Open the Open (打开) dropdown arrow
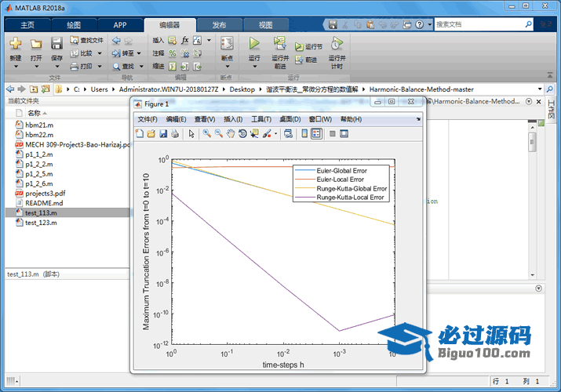 [x=36, y=67]
